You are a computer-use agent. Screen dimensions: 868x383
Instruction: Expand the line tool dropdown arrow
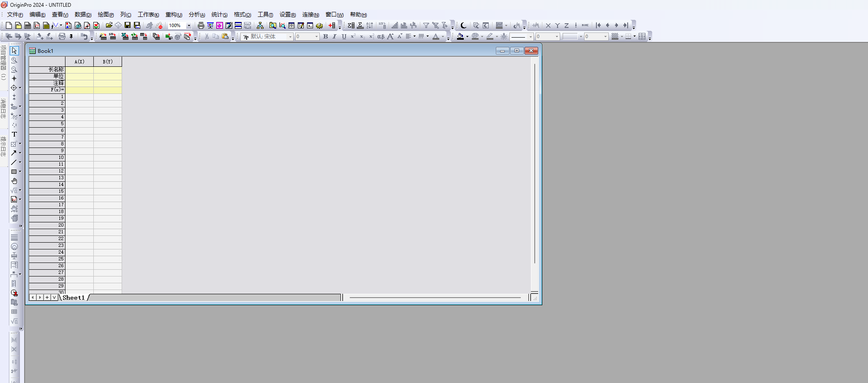[20, 162]
